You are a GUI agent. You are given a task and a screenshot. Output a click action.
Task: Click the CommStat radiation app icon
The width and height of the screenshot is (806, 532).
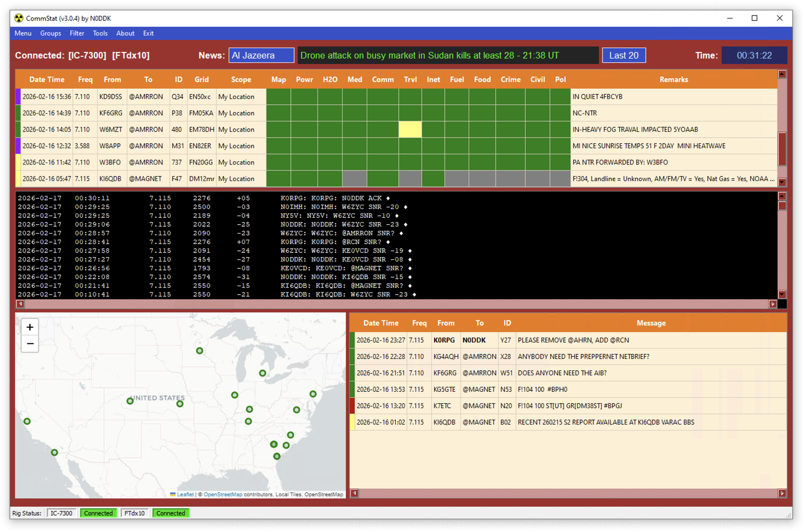click(19, 18)
